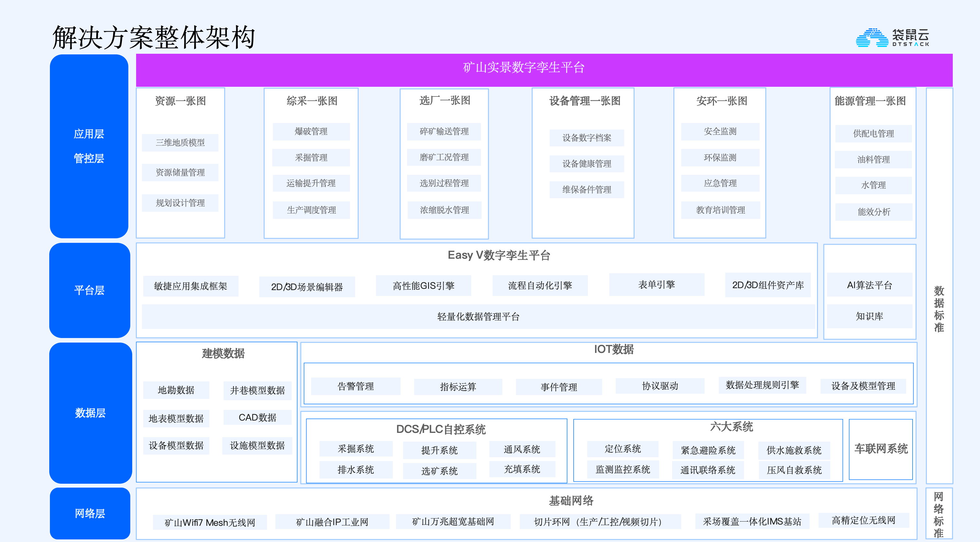Screen dimensions: 980x542
Task: Select the 供配电管理 box
Action: point(873,134)
